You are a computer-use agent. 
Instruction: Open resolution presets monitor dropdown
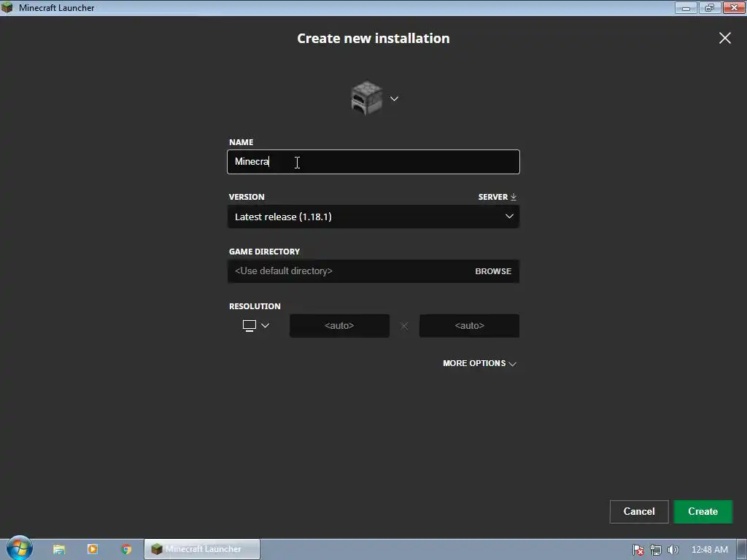coord(256,326)
